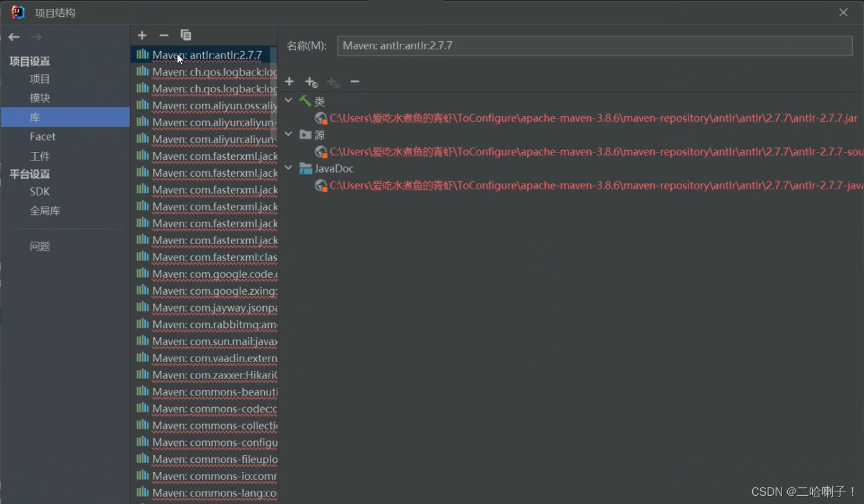The height and width of the screenshot is (504, 864).
Task: Click the source folder icon beside 源
Action: 305,134
